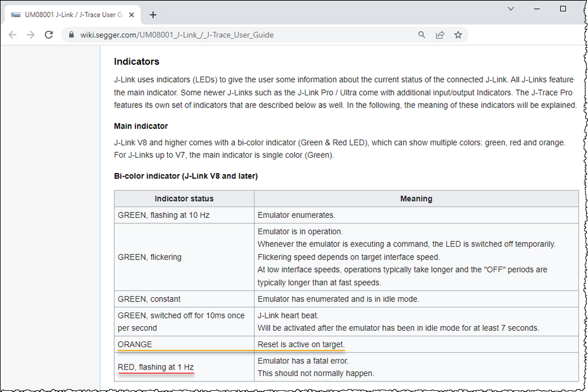Select the UM08001 J-Link / J-Trace tab

pyautogui.click(x=73, y=15)
